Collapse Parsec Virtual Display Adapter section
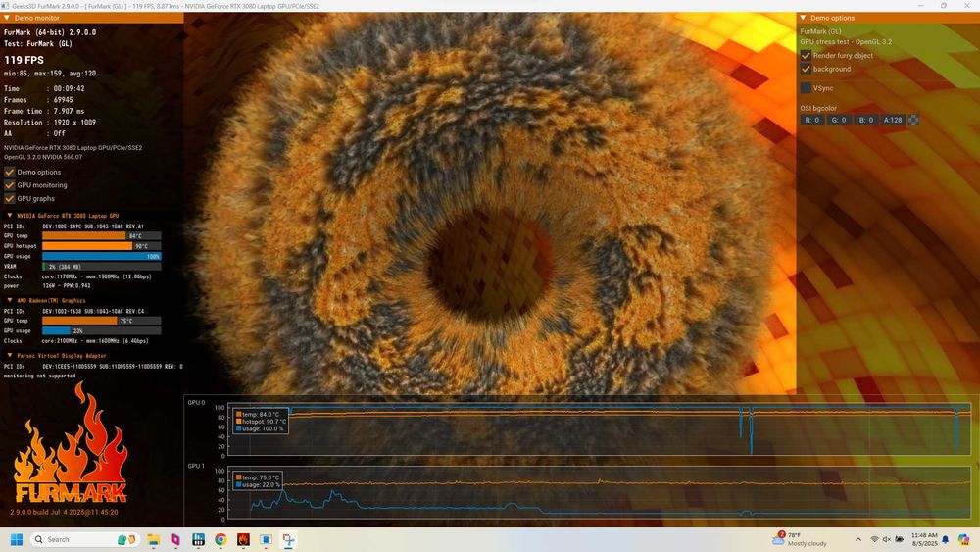 point(10,356)
